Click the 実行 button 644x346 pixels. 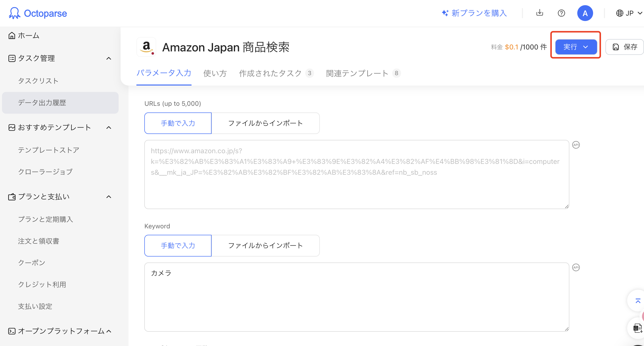pos(576,47)
